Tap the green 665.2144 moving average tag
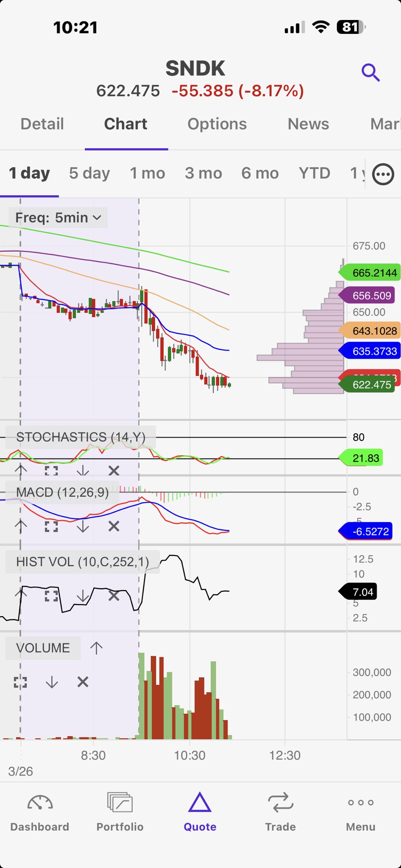This screenshot has width=401, height=868. 370,273
